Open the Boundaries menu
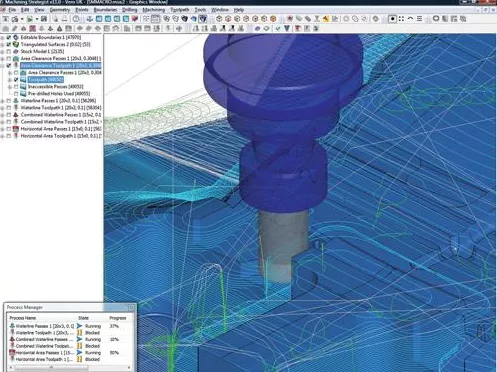This screenshot has width=497, height=372. tap(105, 10)
